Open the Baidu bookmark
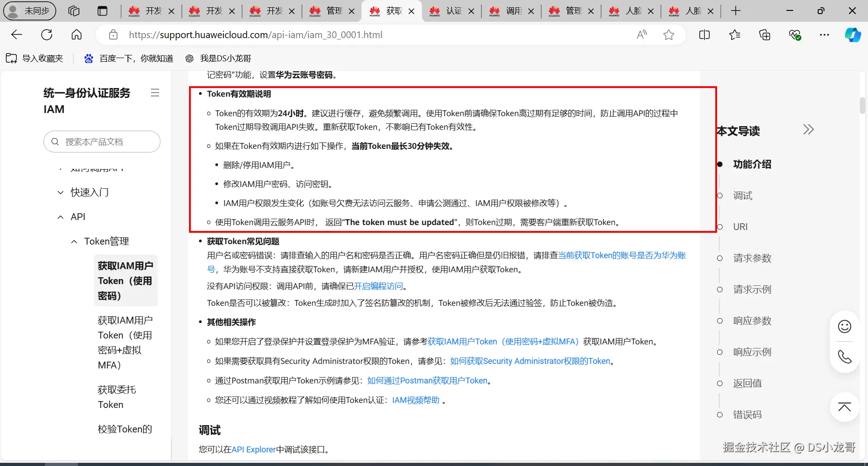This screenshot has width=868, height=466. (x=129, y=58)
